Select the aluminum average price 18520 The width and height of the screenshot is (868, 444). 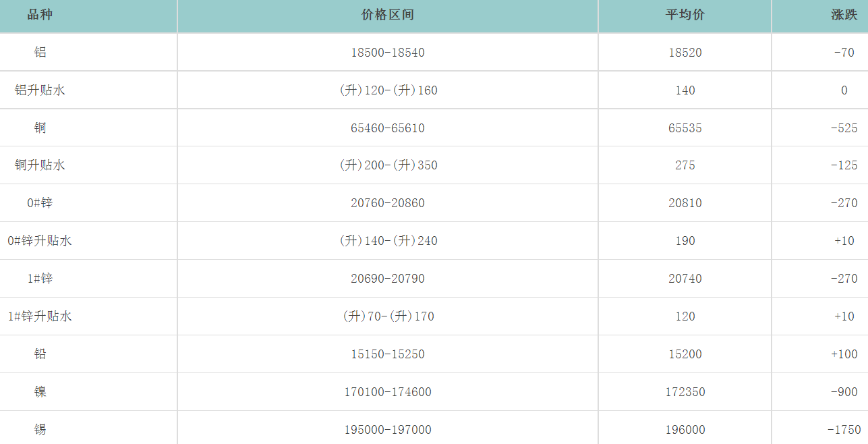(685, 53)
